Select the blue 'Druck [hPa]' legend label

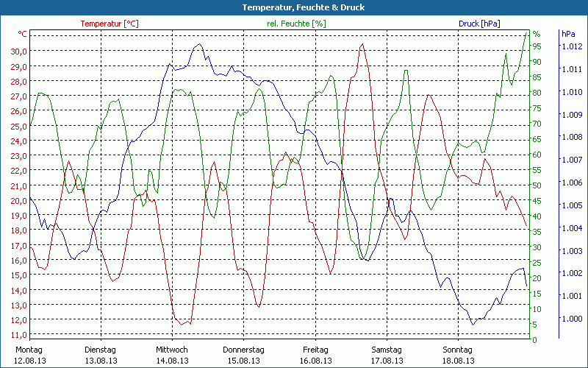click(478, 24)
